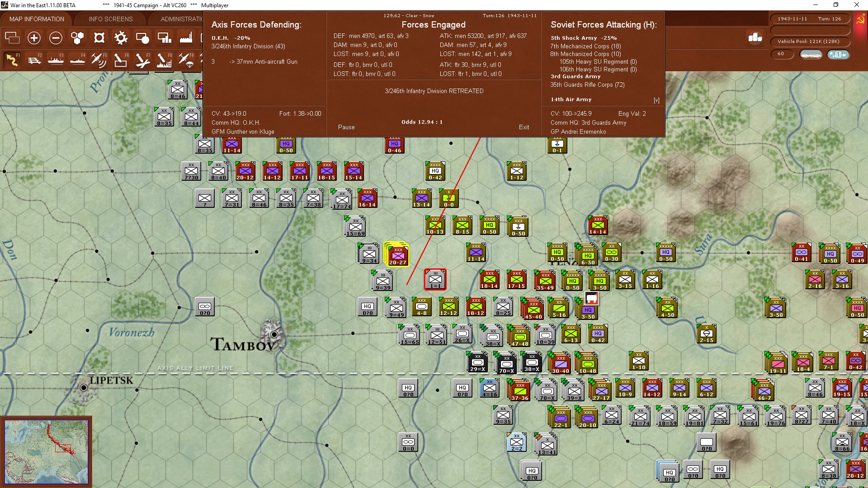868x488 pixels.
Task: Select F9 air transport parachute icon
Action: pos(186,60)
